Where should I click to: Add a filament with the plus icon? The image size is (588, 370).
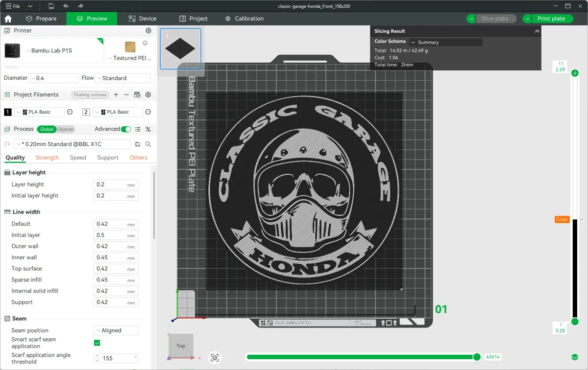pyautogui.click(x=116, y=95)
